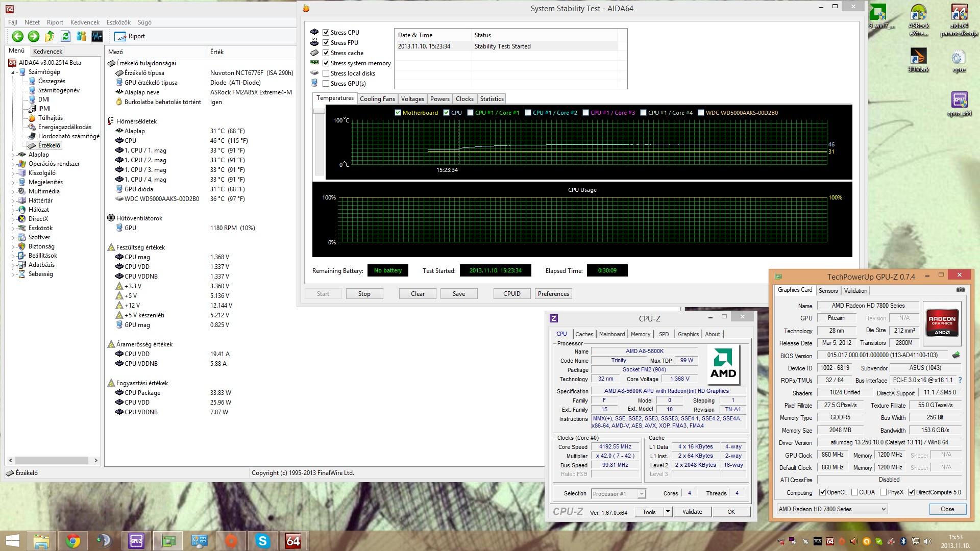The height and width of the screenshot is (551, 980).
Task: Expand the Sebesség tree node
Action: pos(13,274)
